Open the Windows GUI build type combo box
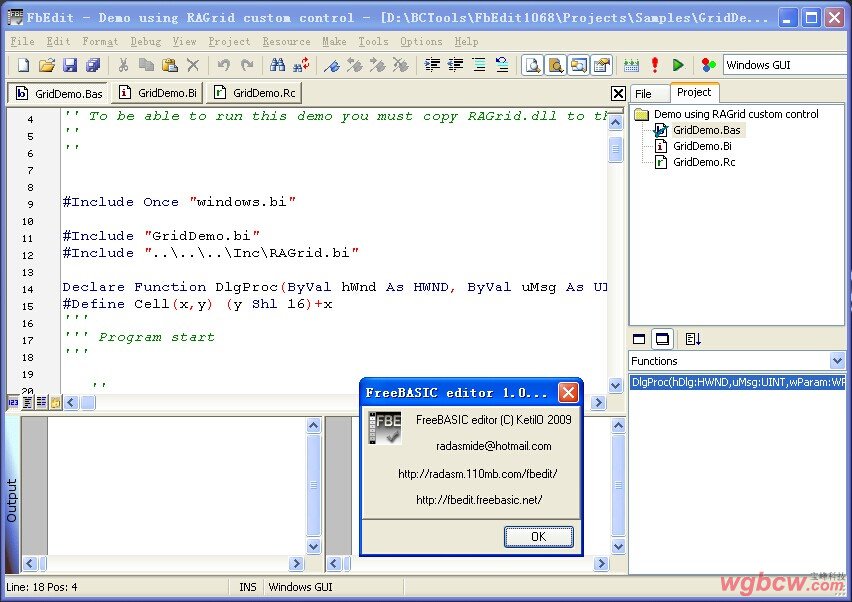This screenshot has height=602, width=852. click(787, 65)
